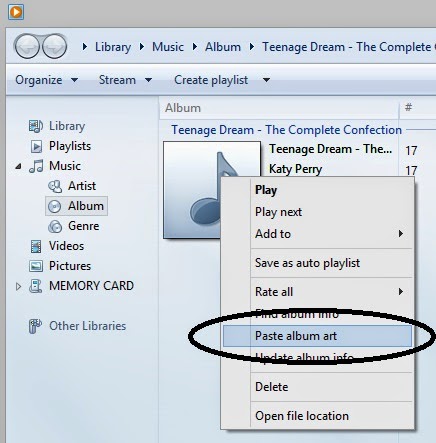The image size is (436, 443).
Task: Click the album title 'Teenage Dream - The...'
Action: (x=330, y=149)
